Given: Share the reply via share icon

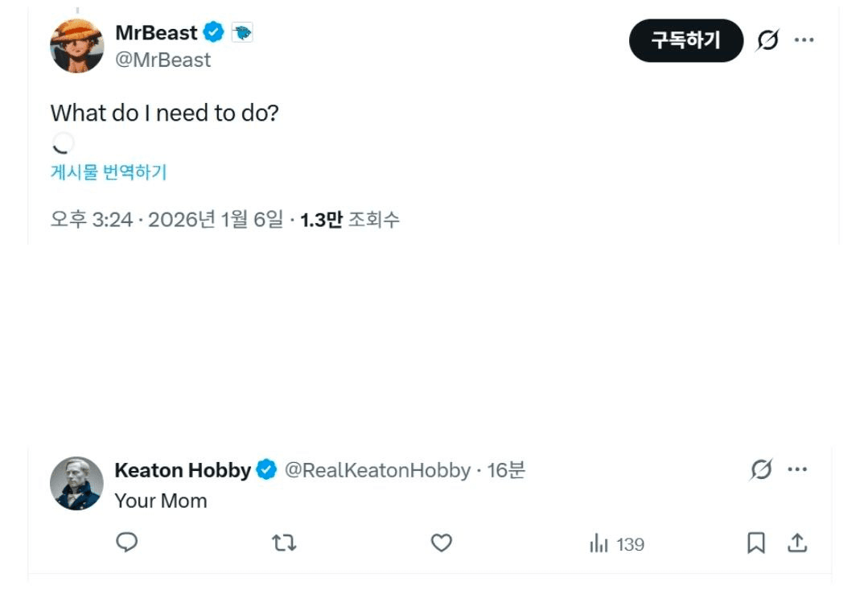Looking at the screenshot, I should tap(797, 543).
